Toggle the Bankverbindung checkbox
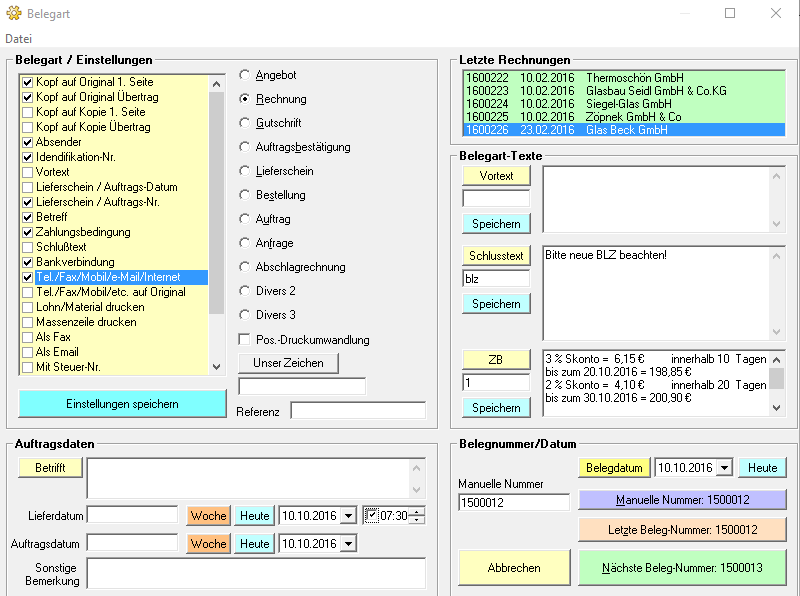 pyautogui.click(x=28, y=262)
